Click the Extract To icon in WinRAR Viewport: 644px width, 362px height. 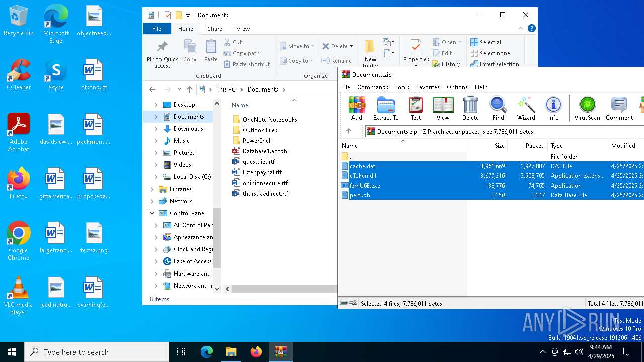click(x=386, y=109)
